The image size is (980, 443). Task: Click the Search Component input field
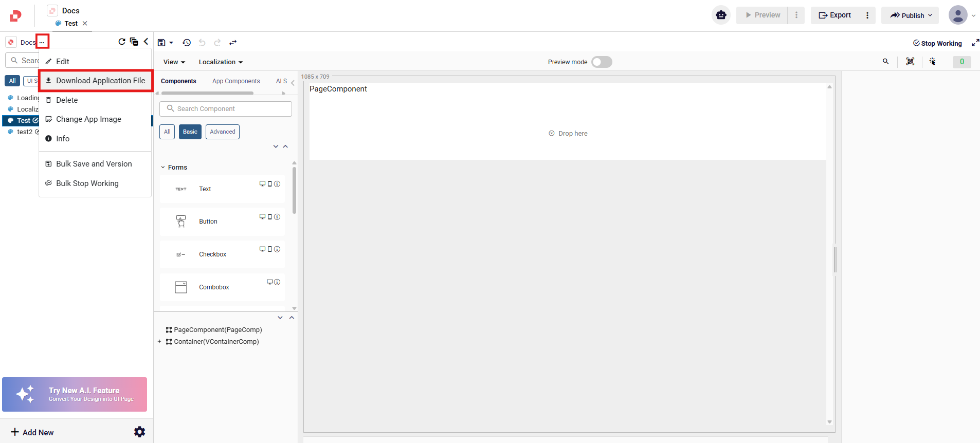[x=226, y=109]
